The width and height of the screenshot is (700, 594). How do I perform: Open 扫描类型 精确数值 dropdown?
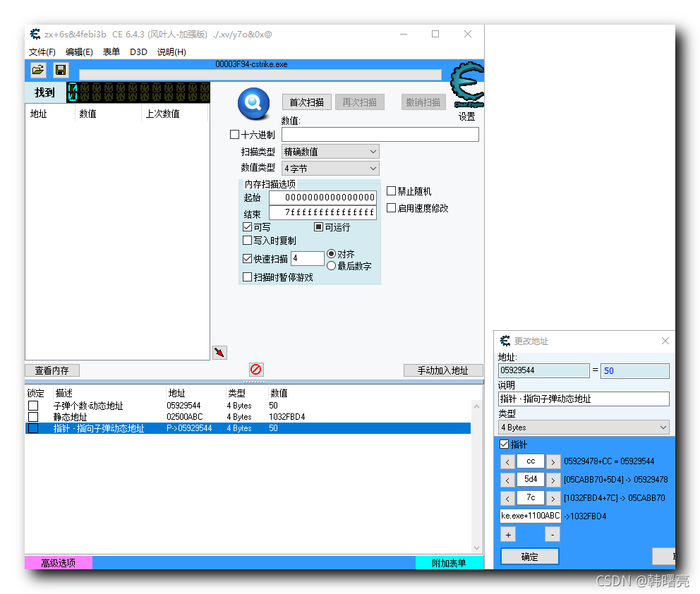coord(330,152)
